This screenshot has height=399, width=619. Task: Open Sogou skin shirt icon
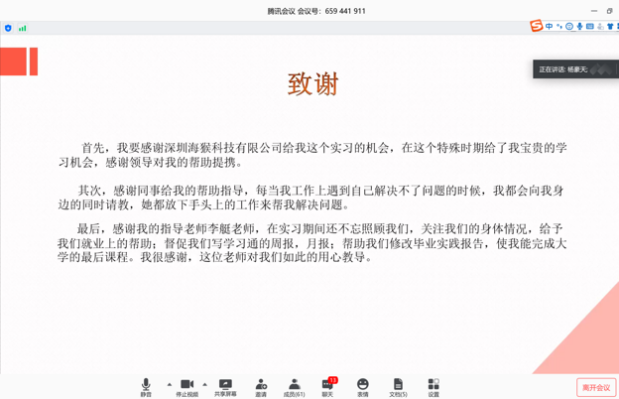(x=610, y=26)
